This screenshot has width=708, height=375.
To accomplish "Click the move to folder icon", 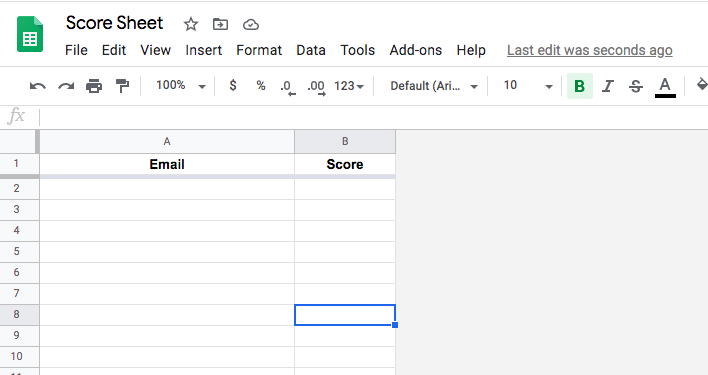I will [220, 24].
